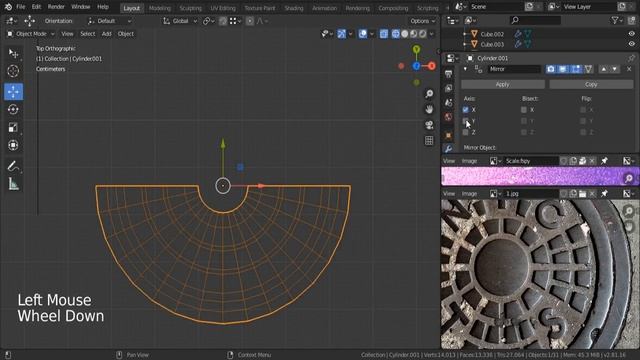
Task: Open the pivot point dropdown
Action: [209, 21]
